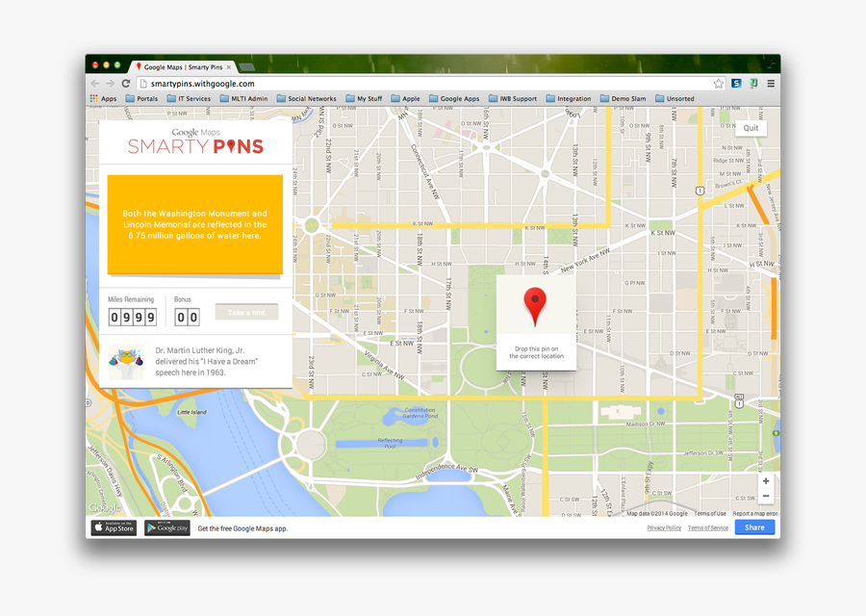Open the Chrome hamburger menu

pyautogui.click(x=771, y=84)
